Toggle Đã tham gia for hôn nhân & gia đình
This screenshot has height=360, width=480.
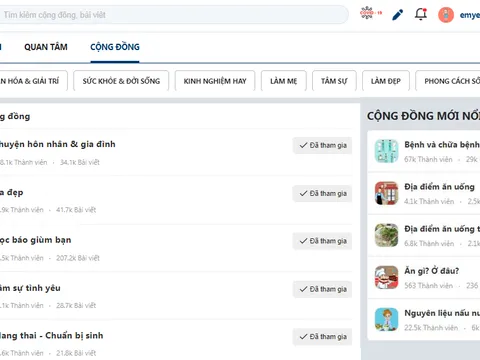[x=322, y=145]
